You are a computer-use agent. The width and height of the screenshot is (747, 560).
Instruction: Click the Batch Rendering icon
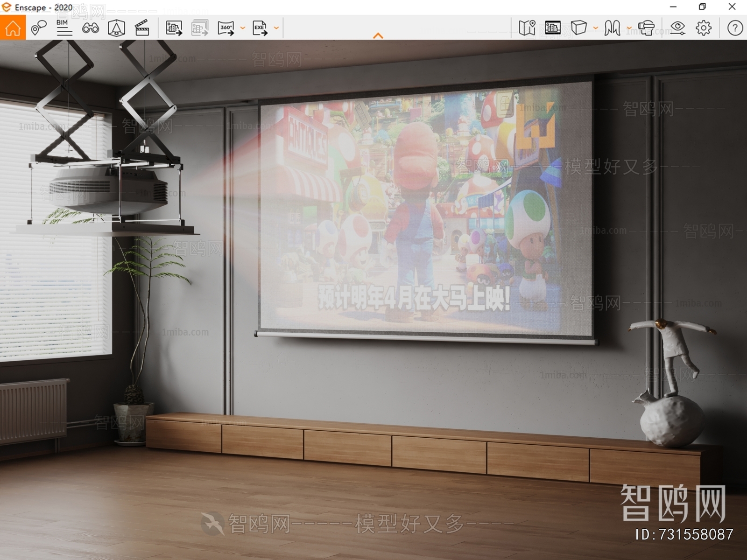[x=200, y=28]
